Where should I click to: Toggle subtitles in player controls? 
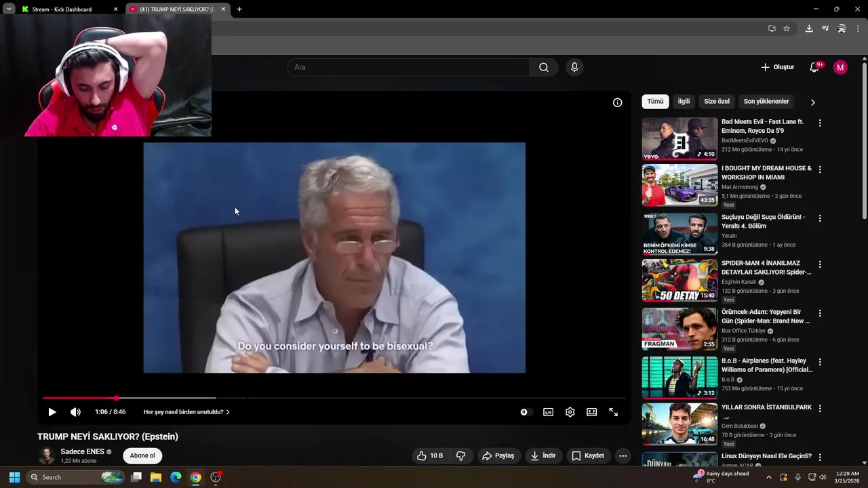coord(548,412)
